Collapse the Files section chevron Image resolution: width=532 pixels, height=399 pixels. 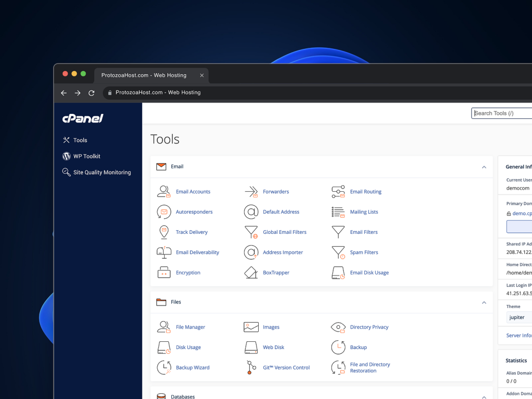coord(484,302)
